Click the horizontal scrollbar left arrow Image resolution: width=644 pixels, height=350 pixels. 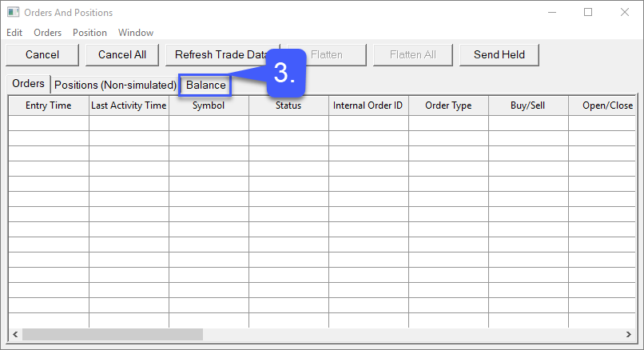15,334
